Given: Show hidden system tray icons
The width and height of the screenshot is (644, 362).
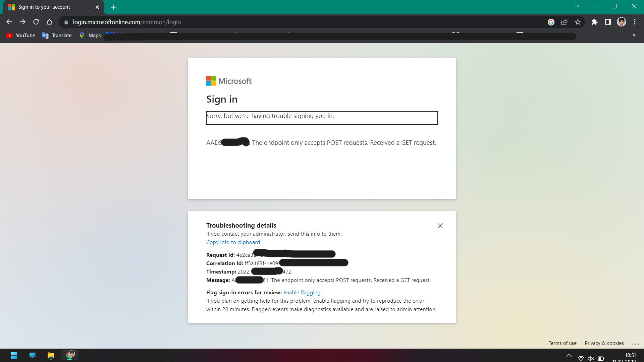Looking at the screenshot, I should (x=569, y=355).
